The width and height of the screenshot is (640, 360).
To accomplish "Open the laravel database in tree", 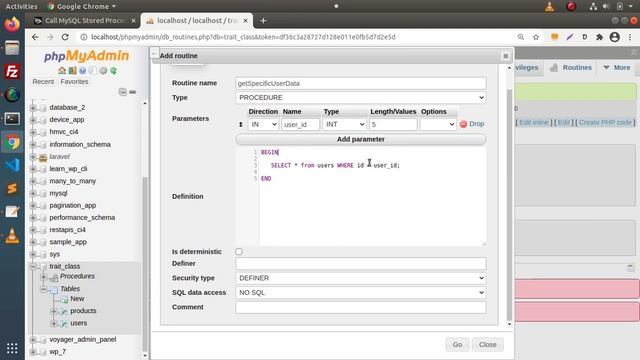I will 60,156.
